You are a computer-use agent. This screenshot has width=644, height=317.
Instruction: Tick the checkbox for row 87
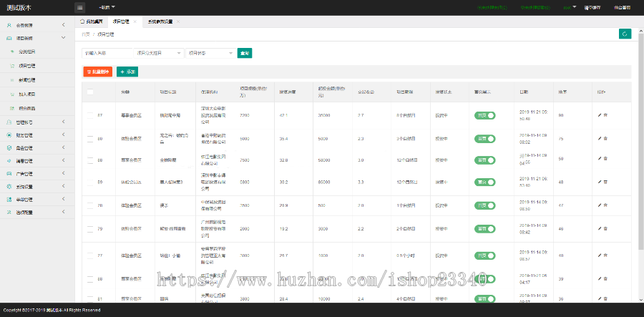tap(90, 115)
